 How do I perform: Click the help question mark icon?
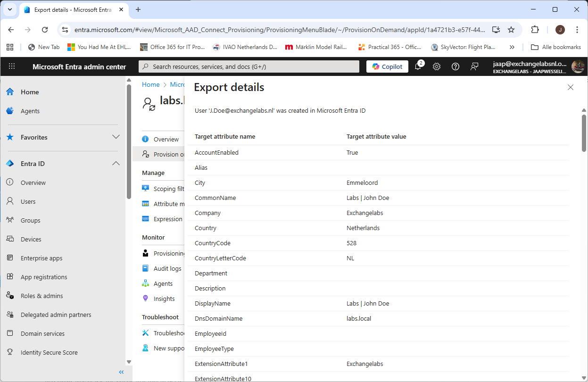point(455,66)
